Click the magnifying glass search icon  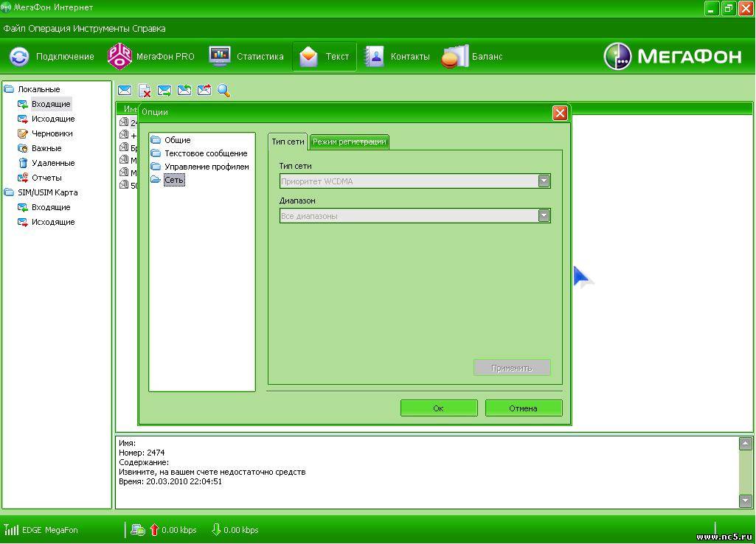tap(223, 90)
